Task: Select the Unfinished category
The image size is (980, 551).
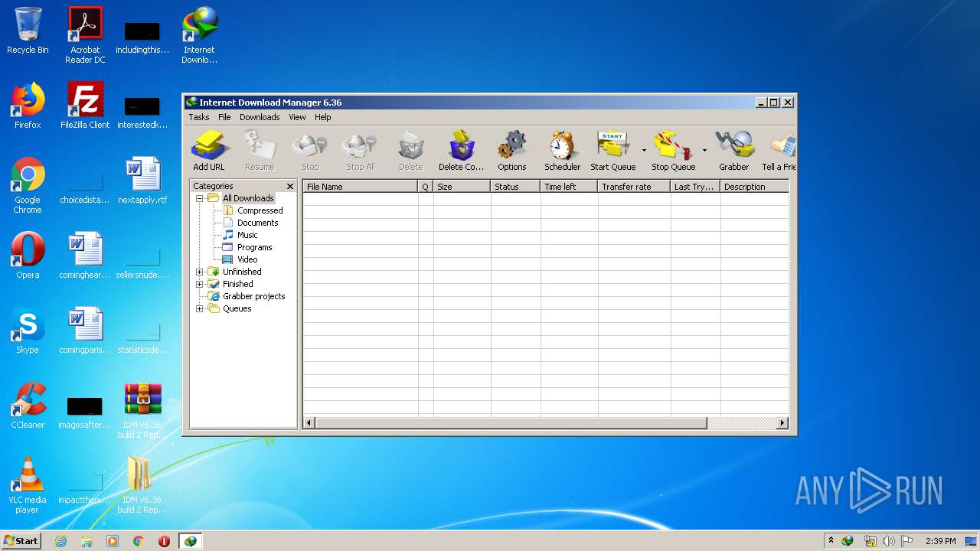Action: coord(242,272)
